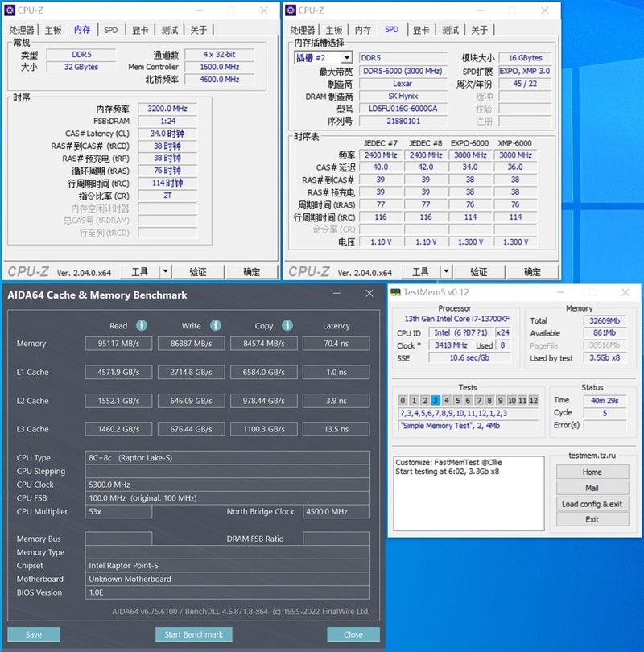The width and height of the screenshot is (644, 652).
Task: Click the TestMem5 title bar app icon
Action: click(x=394, y=292)
